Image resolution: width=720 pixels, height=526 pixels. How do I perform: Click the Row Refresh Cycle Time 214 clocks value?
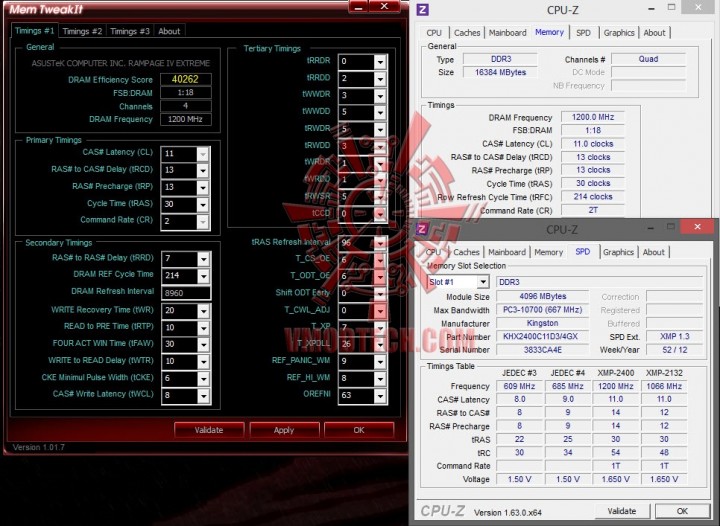[593, 196]
